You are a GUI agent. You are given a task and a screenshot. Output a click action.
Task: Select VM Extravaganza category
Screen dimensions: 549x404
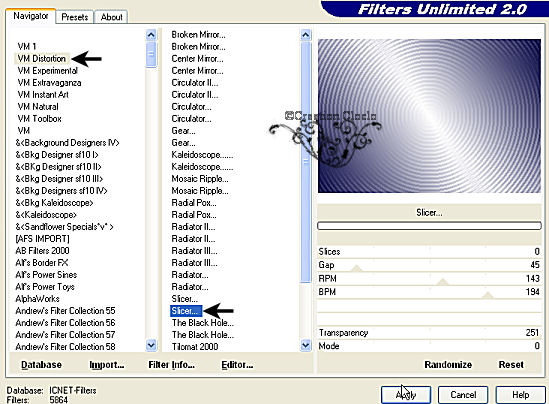[49, 83]
